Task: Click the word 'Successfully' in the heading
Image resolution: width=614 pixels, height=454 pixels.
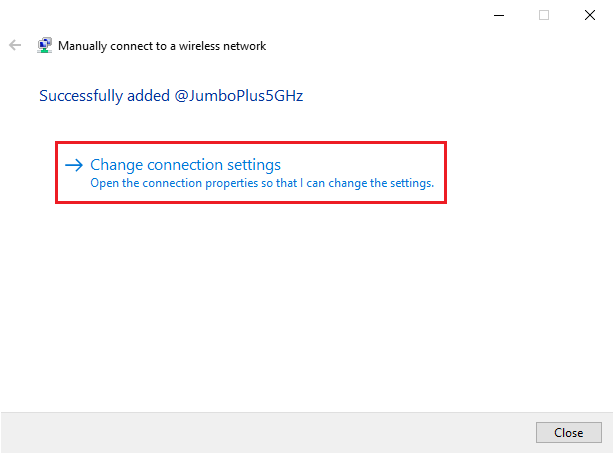Action: pos(81,96)
